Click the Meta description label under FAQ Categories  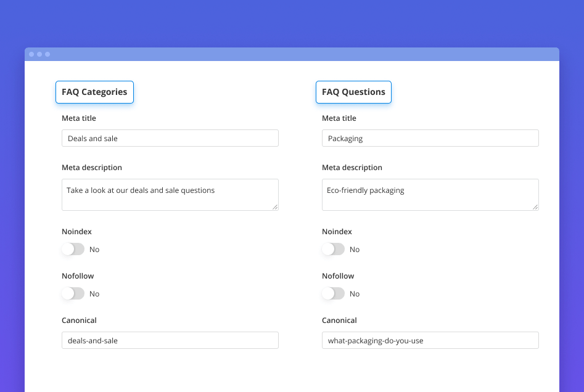click(x=92, y=168)
